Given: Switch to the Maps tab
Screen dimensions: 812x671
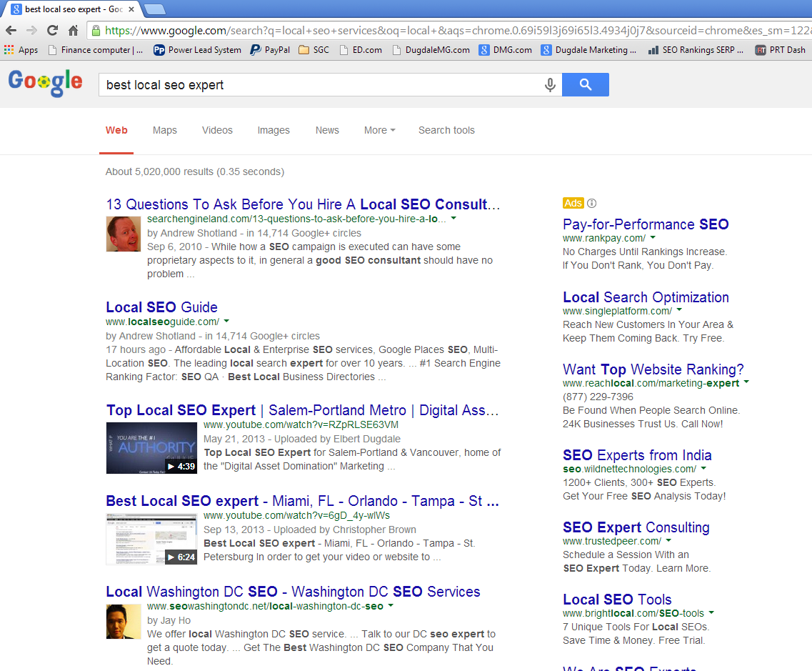Looking at the screenshot, I should click(x=165, y=130).
